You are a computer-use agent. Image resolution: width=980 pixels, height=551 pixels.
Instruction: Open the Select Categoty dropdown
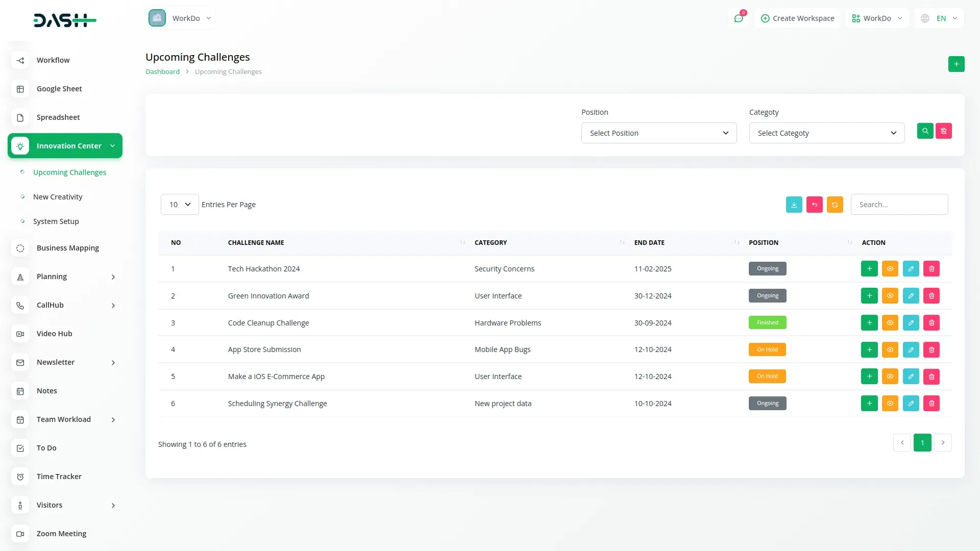(826, 133)
